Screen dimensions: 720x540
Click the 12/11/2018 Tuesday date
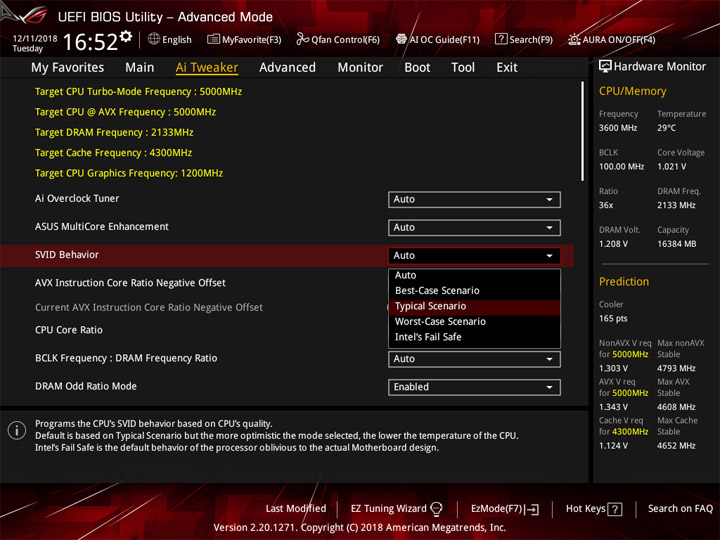35,43
